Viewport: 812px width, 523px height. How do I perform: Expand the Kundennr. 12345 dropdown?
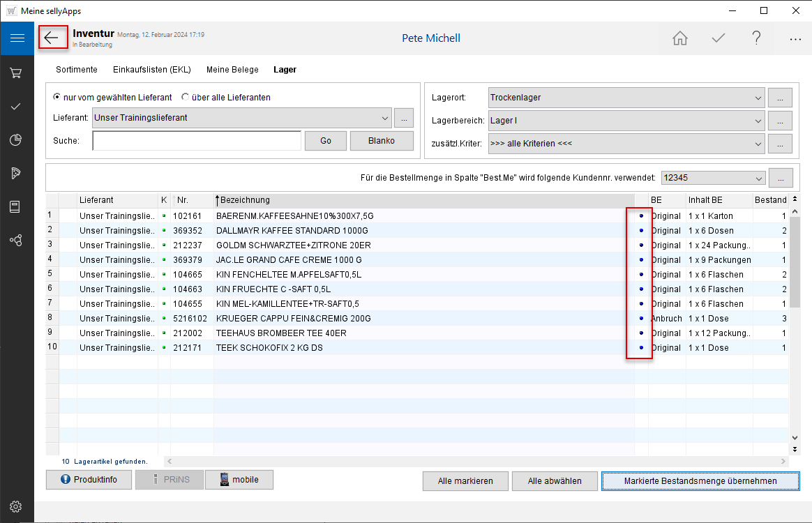point(759,178)
